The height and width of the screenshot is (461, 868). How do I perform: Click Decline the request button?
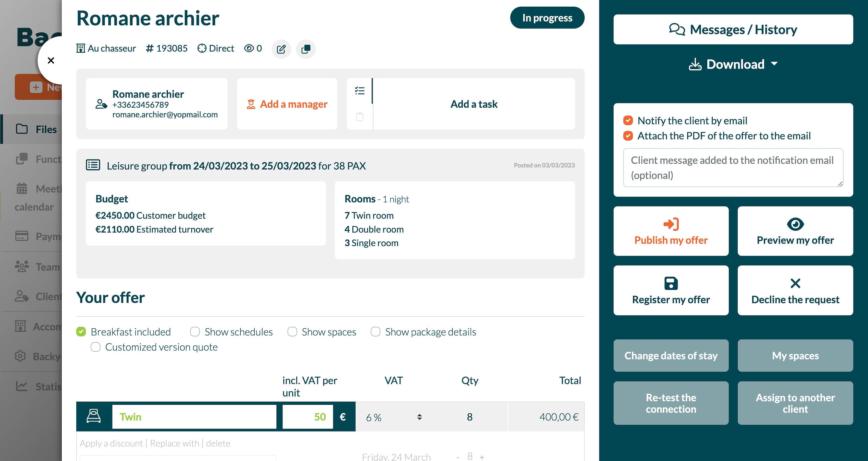pyautogui.click(x=795, y=290)
